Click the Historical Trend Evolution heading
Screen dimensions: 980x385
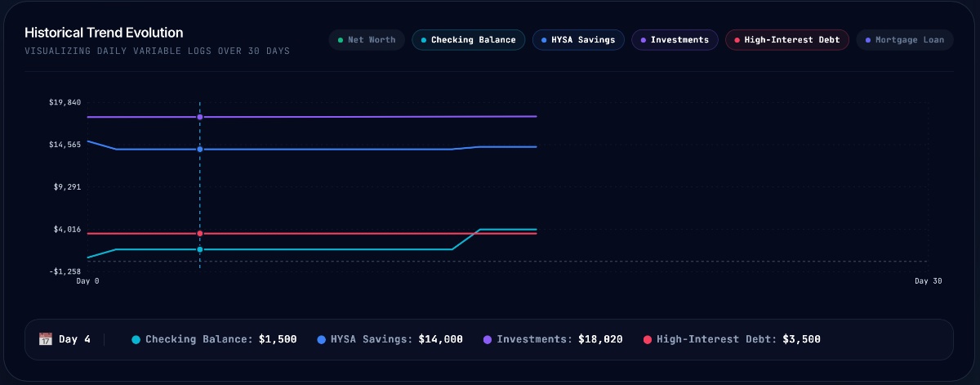click(104, 33)
